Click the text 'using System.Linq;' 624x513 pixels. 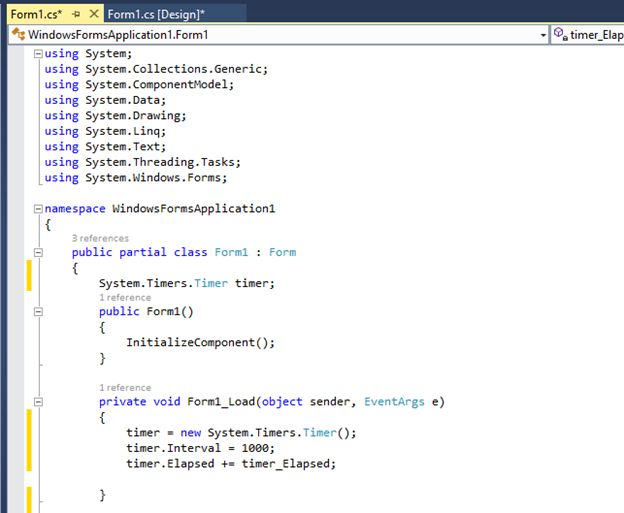coord(105,131)
